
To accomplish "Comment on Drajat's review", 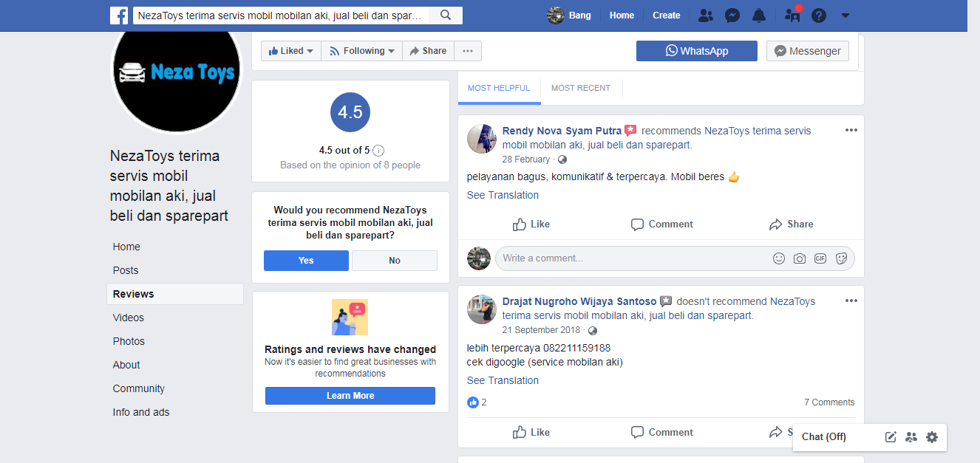I will click(661, 433).
